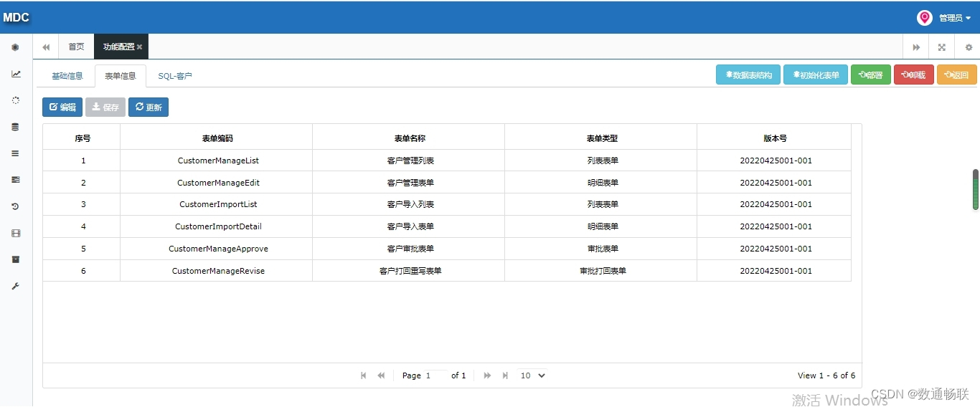Screen dimensions: 980x407
Task: Click the archive box icon in sidebar
Action: (x=16, y=259)
